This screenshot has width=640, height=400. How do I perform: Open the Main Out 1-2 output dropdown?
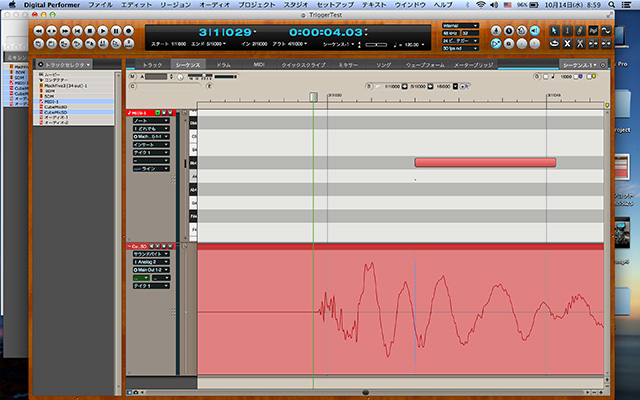[x=151, y=269]
